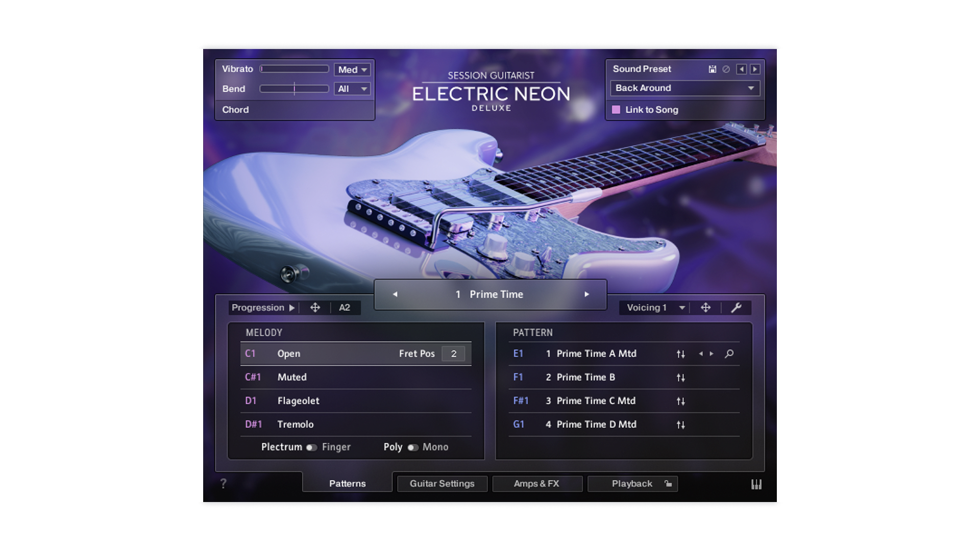Save the sound preset with disk icon

pyautogui.click(x=713, y=69)
